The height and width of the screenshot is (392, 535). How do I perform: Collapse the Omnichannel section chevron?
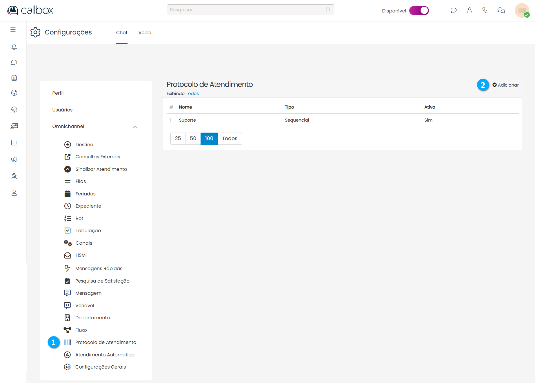pyautogui.click(x=135, y=127)
